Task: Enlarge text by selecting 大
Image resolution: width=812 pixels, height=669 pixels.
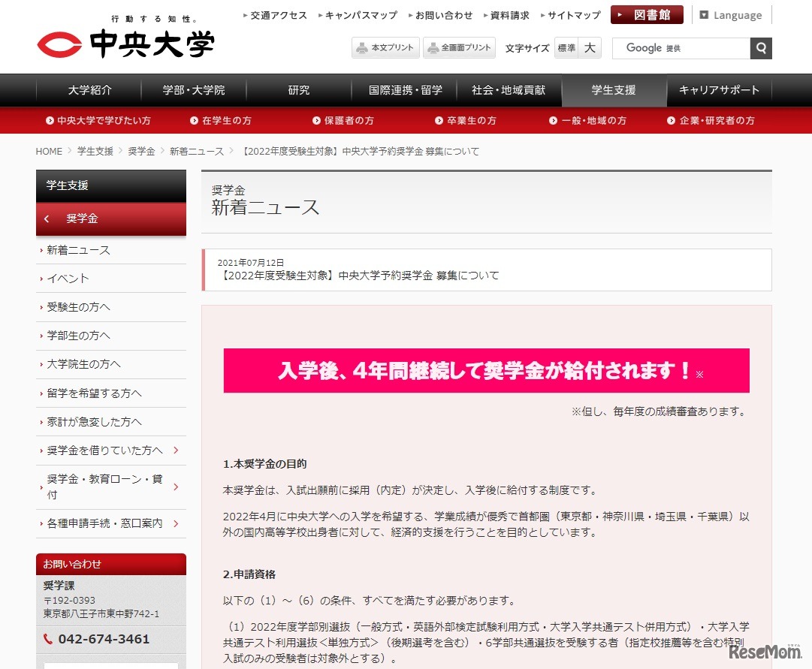Action: click(x=590, y=48)
